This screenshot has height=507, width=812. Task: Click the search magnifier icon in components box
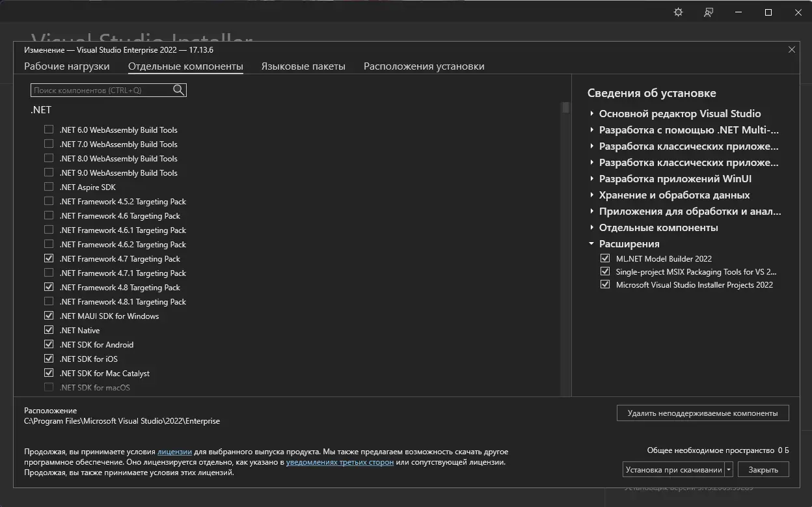click(x=179, y=90)
